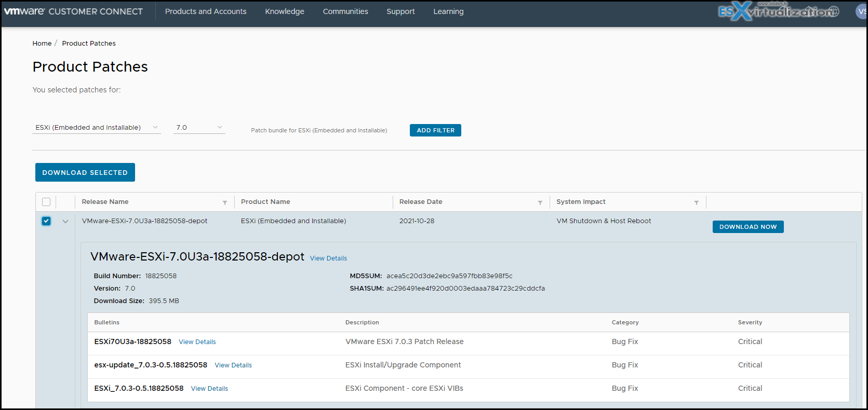868x410 pixels.
Task: Open the Communities menu
Action: [345, 11]
